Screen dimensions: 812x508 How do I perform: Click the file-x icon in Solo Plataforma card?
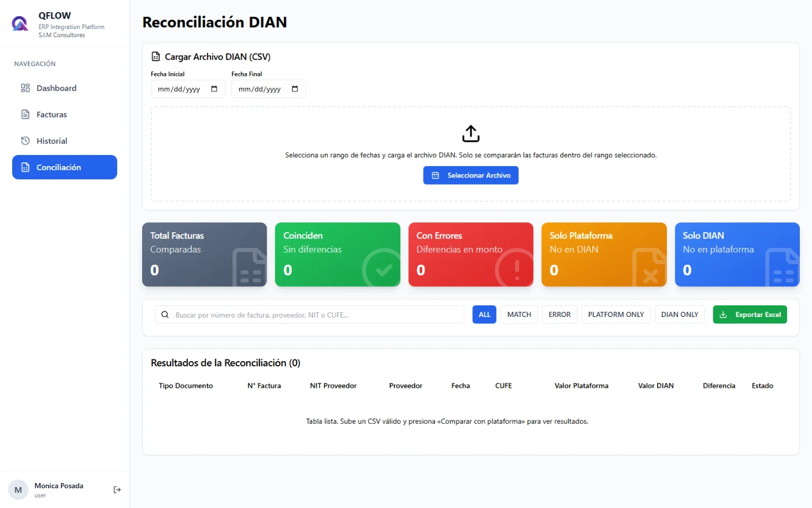coord(649,268)
